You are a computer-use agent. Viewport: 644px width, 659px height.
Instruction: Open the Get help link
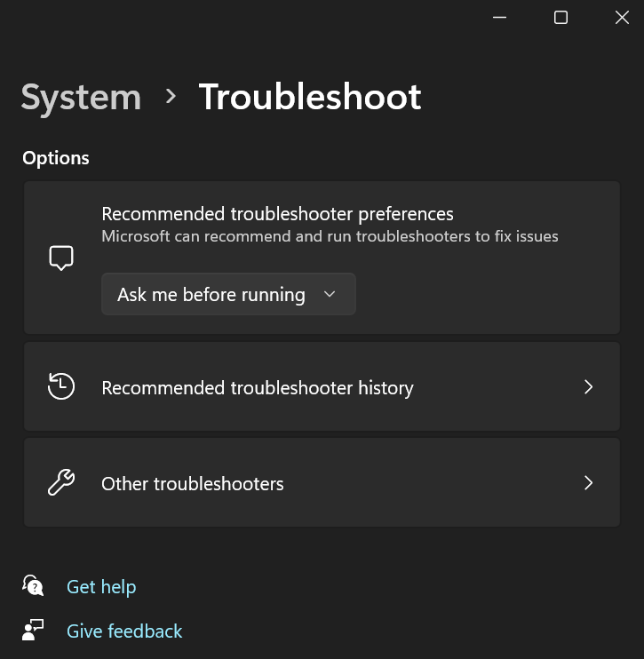[101, 586]
